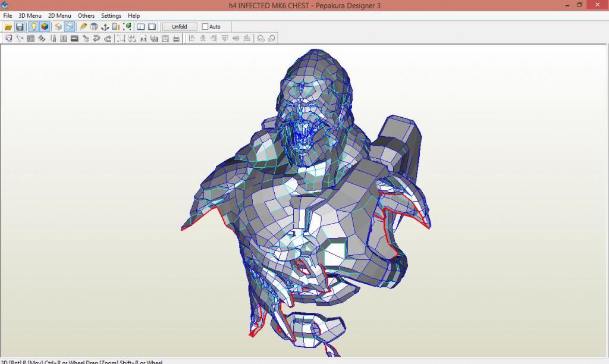Click the edit flaps tool icon
609x364 pixels.
tap(30, 39)
